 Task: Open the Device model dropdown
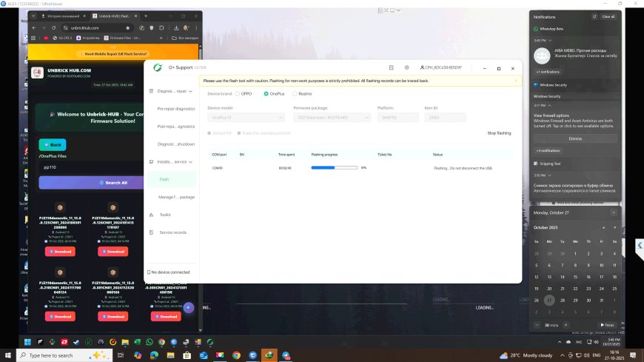[246, 118]
